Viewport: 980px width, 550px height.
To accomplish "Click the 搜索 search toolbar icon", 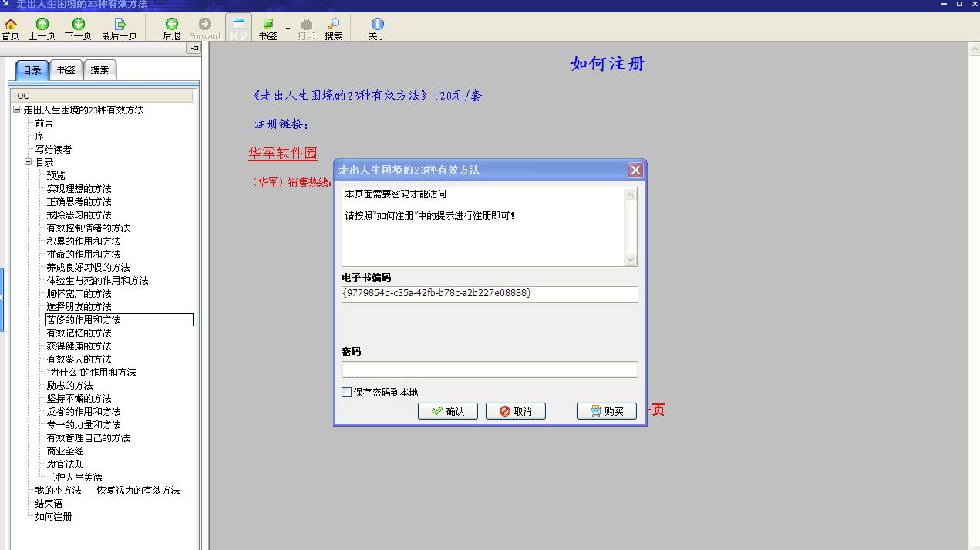I will 333,29.
